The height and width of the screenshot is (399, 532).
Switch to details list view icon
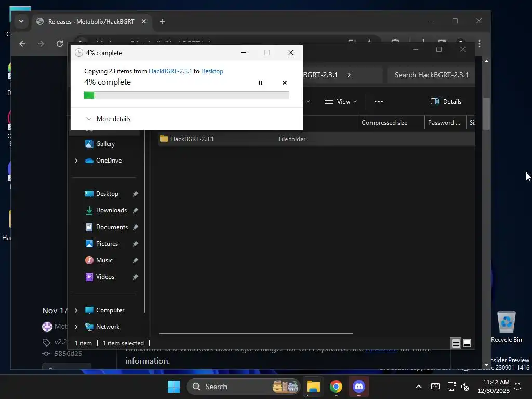click(456, 343)
